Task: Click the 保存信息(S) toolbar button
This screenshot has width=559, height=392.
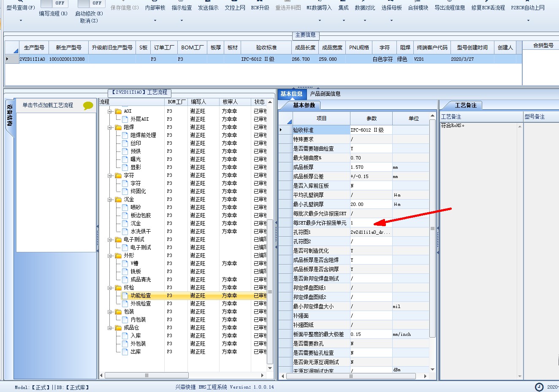Action: point(125,8)
